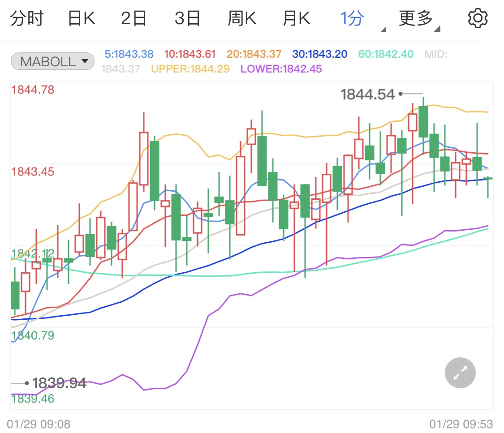Select the 周K weekly chart tab
This screenshot has height=433, width=504.
tap(242, 18)
